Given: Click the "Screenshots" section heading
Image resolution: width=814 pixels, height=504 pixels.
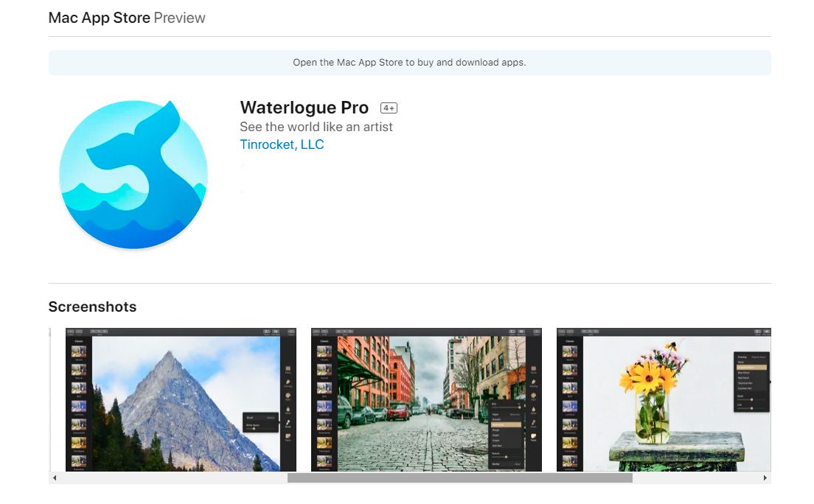Looking at the screenshot, I should point(92,307).
